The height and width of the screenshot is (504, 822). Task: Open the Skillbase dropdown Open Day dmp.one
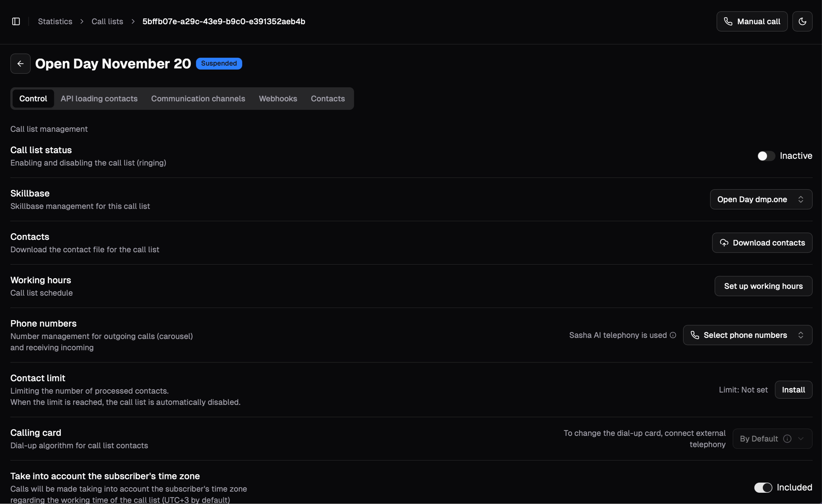[761, 199]
